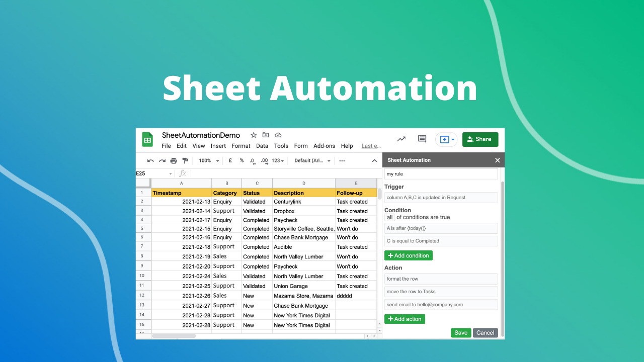Click the 'send email to hello@company.com' action

coord(441,304)
